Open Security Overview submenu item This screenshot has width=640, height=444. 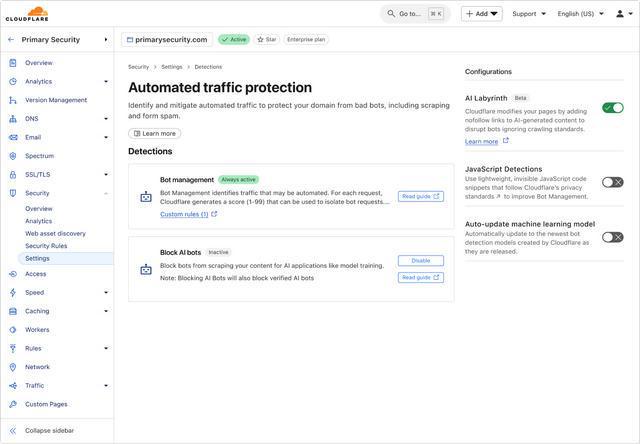(39, 209)
